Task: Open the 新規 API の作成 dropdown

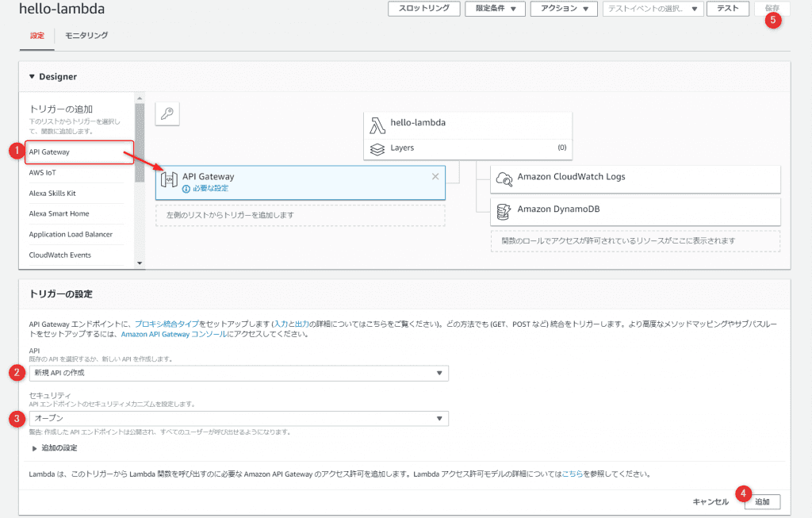Action: 238,373
